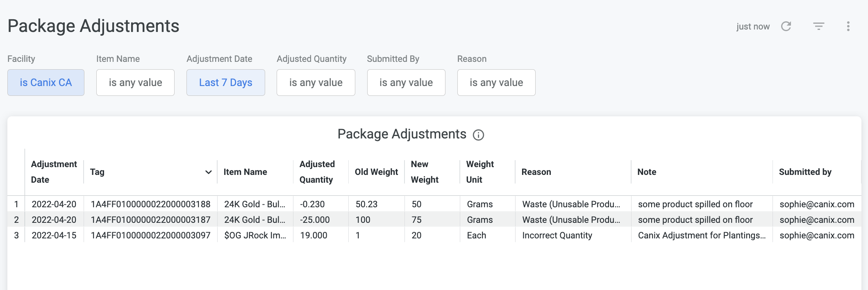Sort by the Reason column header

click(x=536, y=172)
